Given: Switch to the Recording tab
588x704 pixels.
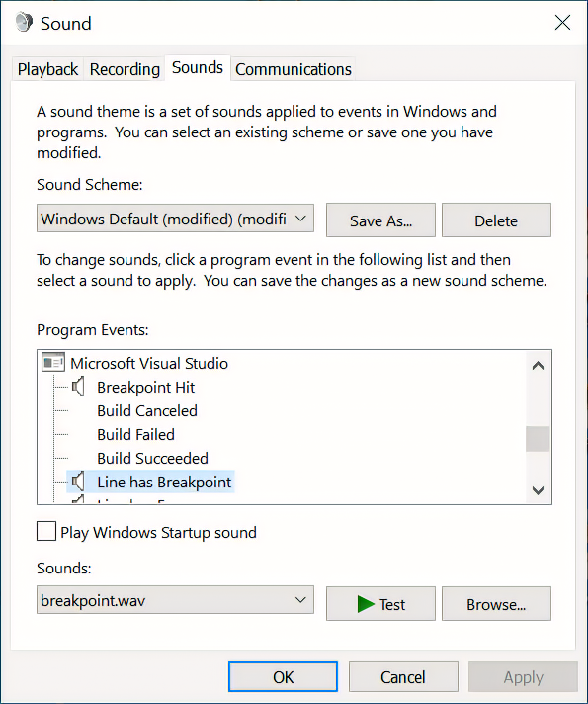Looking at the screenshot, I should (125, 69).
